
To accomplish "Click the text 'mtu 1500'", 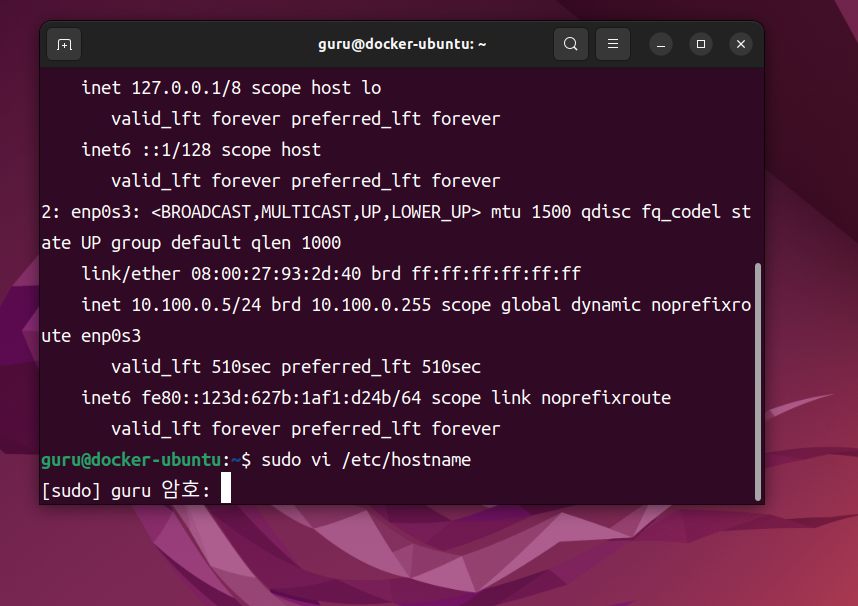I will point(531,211).
